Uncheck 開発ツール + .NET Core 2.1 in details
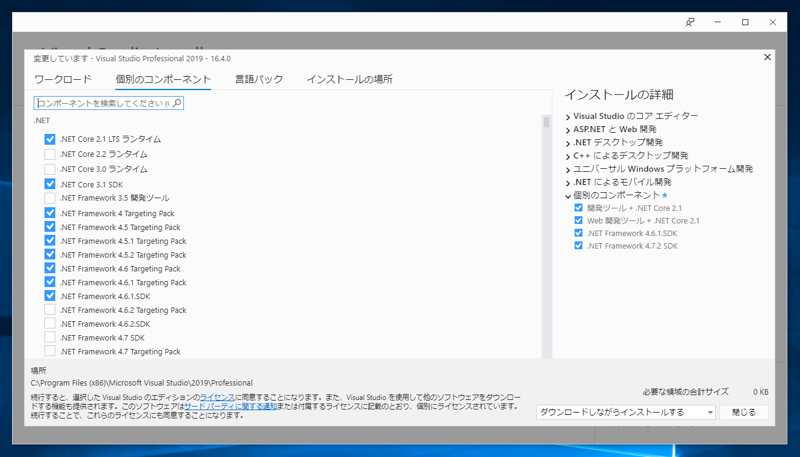The height and width of the screenshot is (457, 800). tap(578, 208)
